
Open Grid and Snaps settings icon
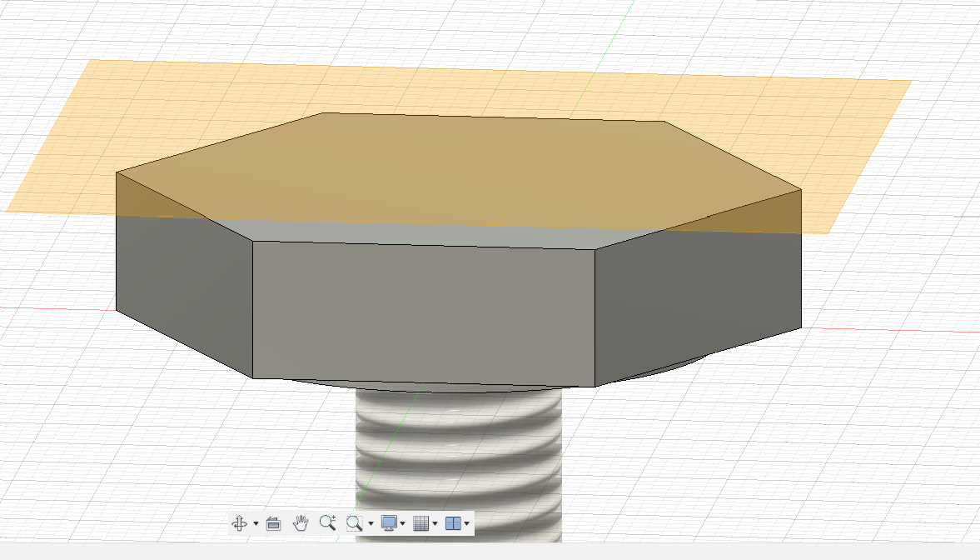click(x=421, y=523)
